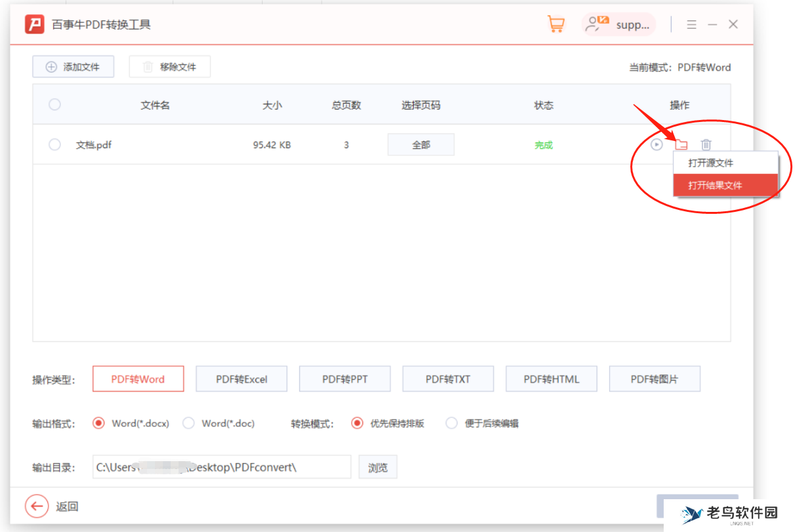Start conversion with the play icon
The image size is (795, 532).
click(x=656, y=144)
